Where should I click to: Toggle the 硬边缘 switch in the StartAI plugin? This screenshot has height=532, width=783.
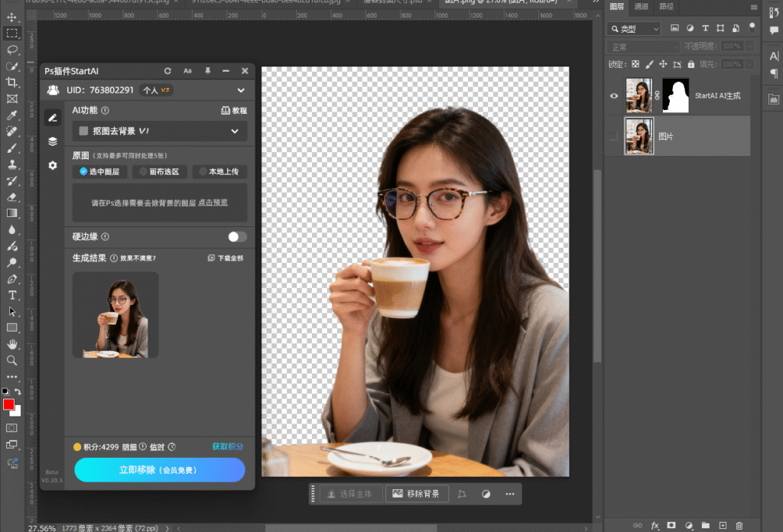click(x=237, y=237)
